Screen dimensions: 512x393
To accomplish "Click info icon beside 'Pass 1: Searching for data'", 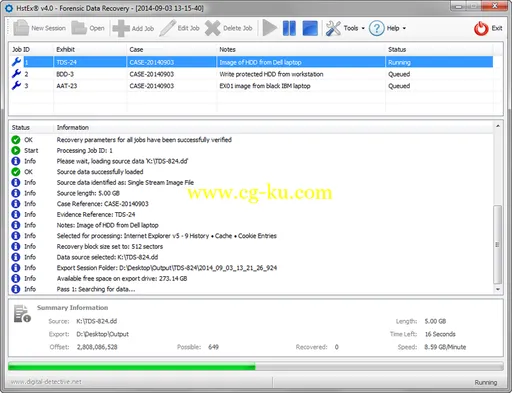I will click(x=16, y=289).
